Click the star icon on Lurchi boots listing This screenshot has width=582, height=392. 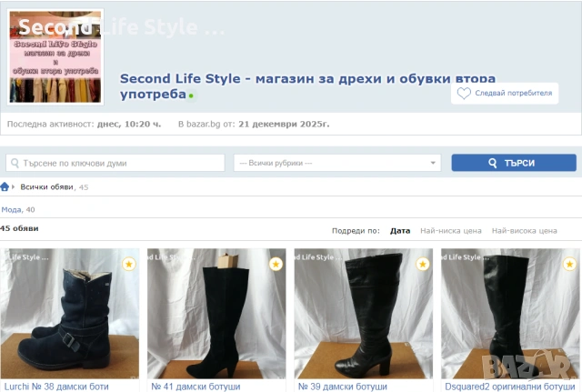coord(128,264)
